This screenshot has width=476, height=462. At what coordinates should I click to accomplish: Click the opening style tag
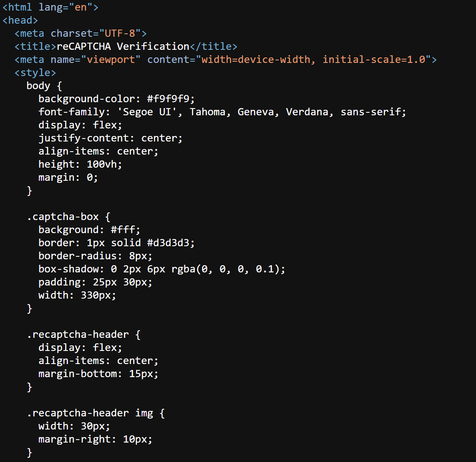(x=35, y=73)
